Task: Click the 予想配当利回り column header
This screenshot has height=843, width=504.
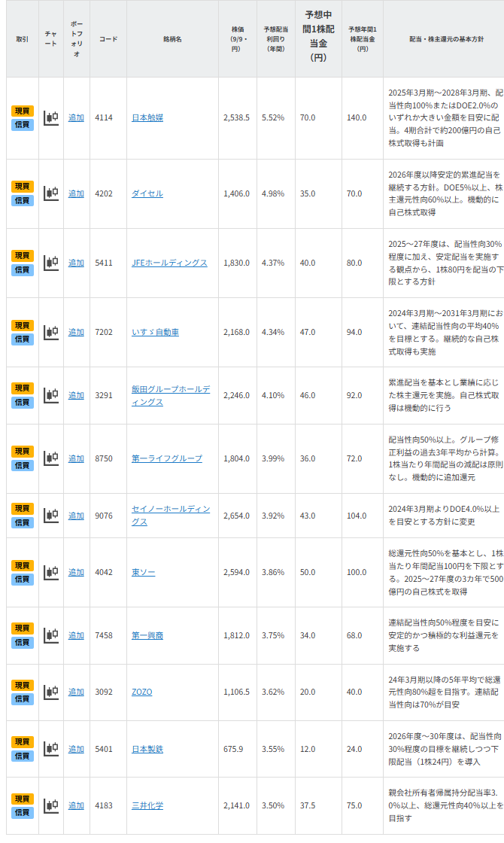Action: (x=275, y=39)
